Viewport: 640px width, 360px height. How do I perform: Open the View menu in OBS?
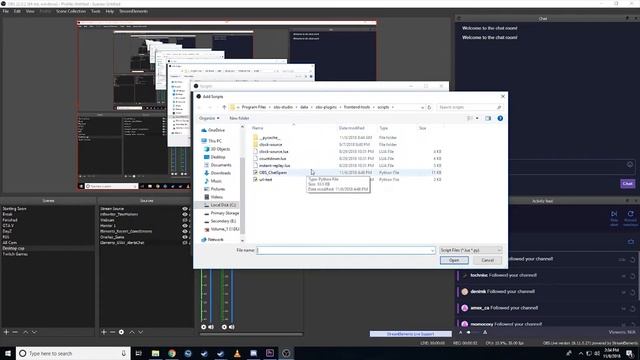click(30, 11)
